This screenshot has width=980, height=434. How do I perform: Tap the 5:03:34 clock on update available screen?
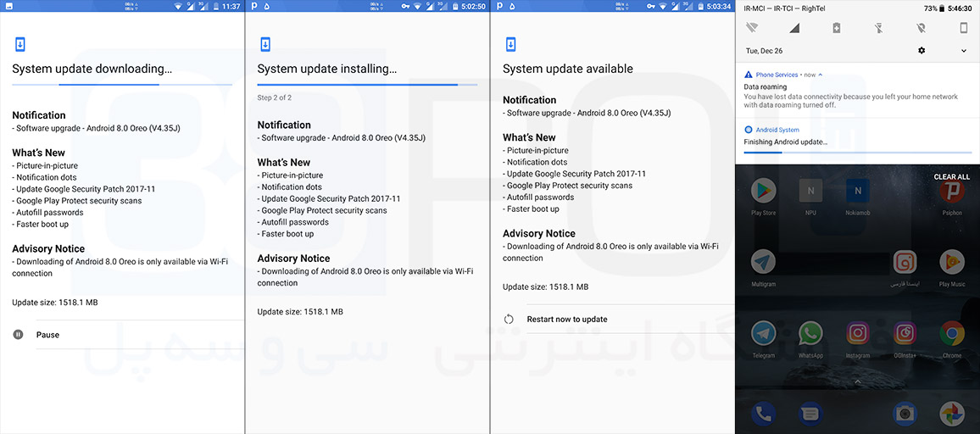718,6
